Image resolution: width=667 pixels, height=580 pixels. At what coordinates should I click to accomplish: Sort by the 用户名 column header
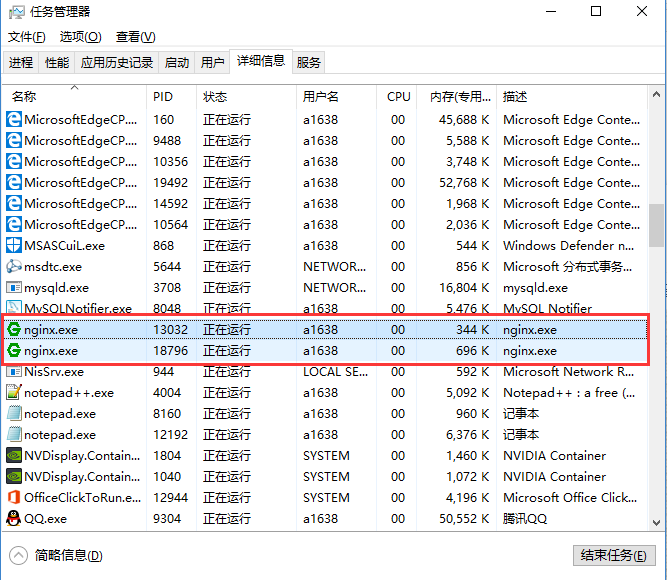click(x=336, y=97)
